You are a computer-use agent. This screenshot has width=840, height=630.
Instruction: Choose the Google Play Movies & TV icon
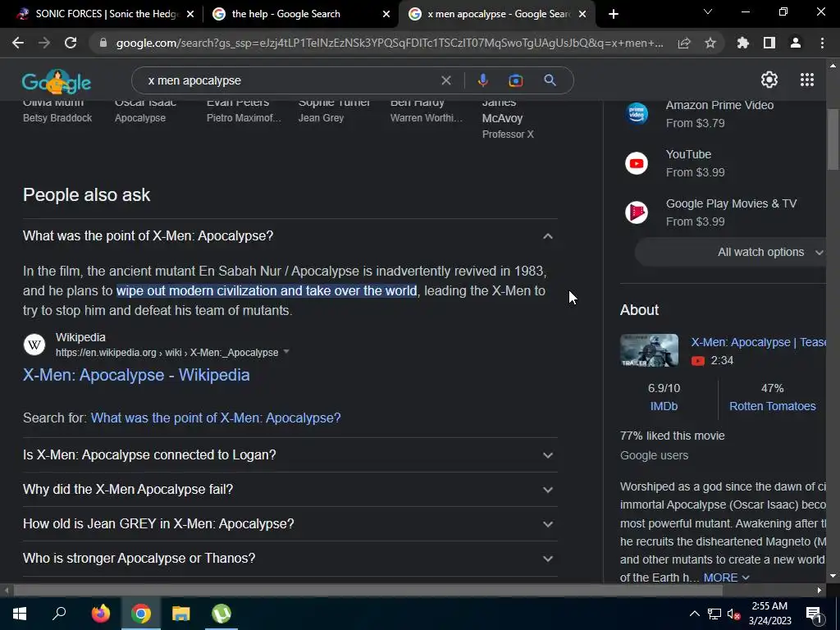pos(637,212)
